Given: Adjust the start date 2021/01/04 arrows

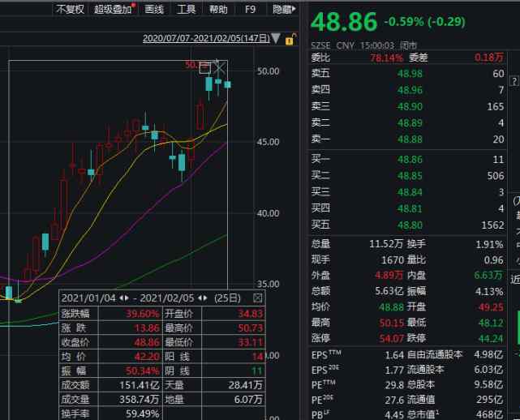Looking at the screenshot, I should (124, 298).
